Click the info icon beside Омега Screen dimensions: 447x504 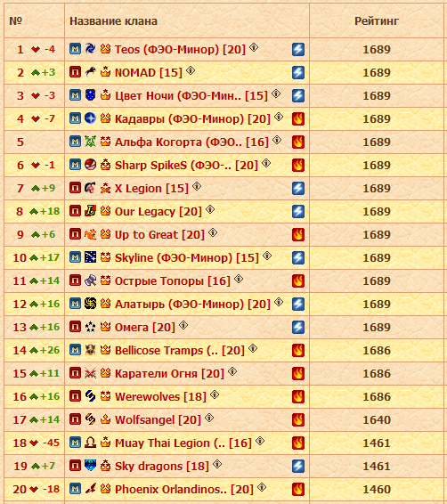coord(183,325)
